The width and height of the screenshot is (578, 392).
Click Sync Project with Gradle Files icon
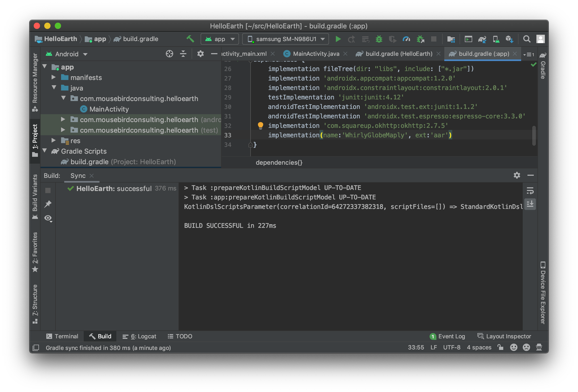(482, 39)
